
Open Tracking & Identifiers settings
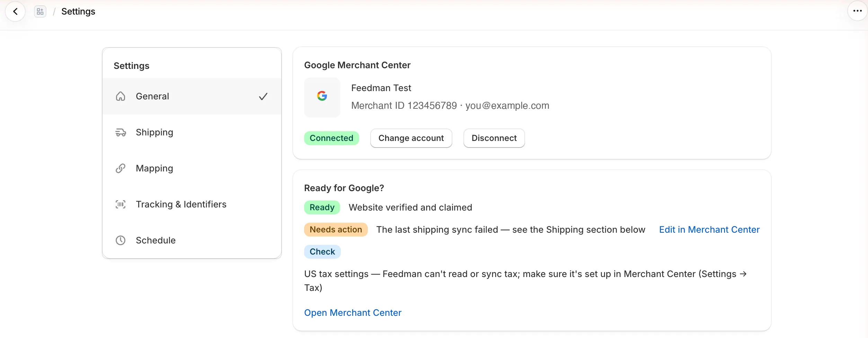192,204
